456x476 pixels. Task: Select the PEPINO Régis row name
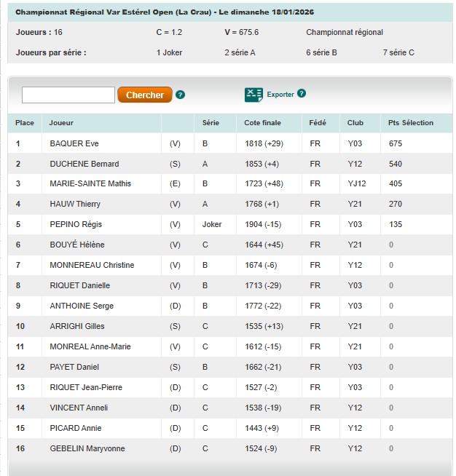pyautogui.click(x=76, y=224)
